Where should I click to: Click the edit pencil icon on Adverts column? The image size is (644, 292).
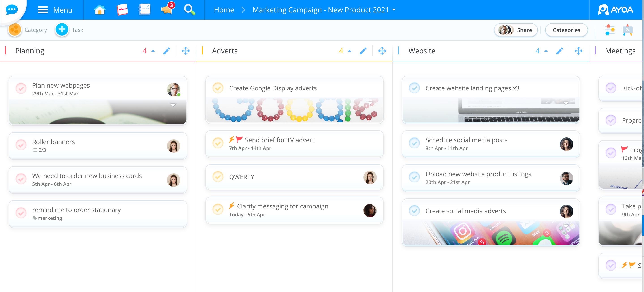pyautogui.click(x=363, y=51)
